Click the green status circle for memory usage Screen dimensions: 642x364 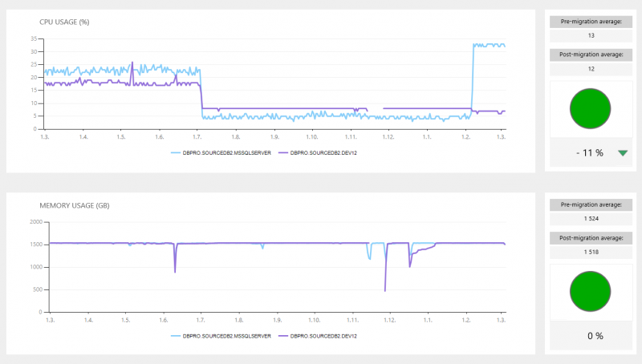590,292
